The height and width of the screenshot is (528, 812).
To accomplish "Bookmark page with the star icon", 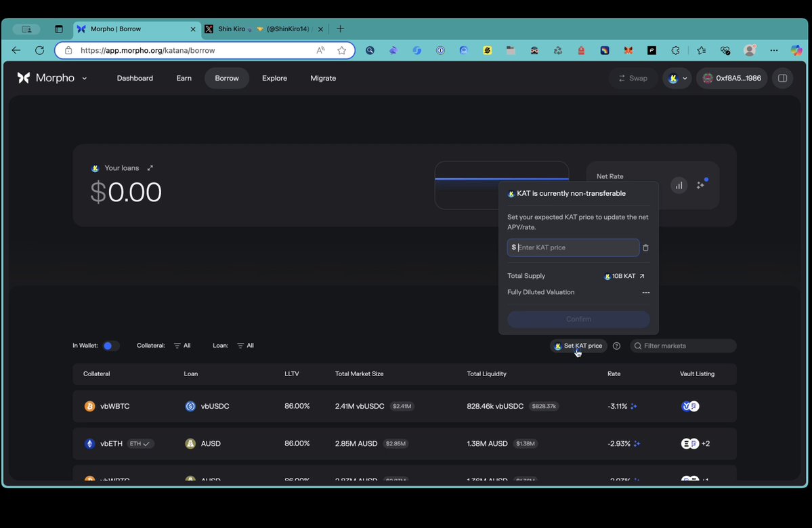I will pos(342,50).
